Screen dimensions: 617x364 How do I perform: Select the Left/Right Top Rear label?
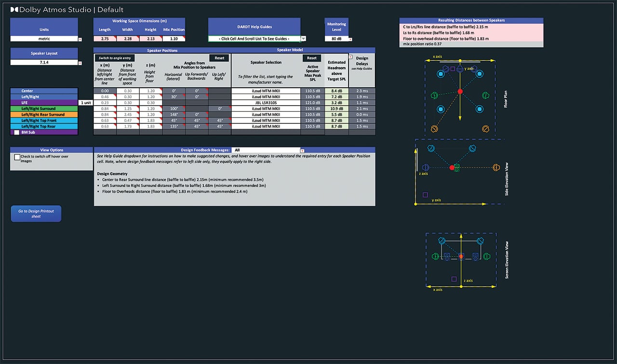[44, 126]
